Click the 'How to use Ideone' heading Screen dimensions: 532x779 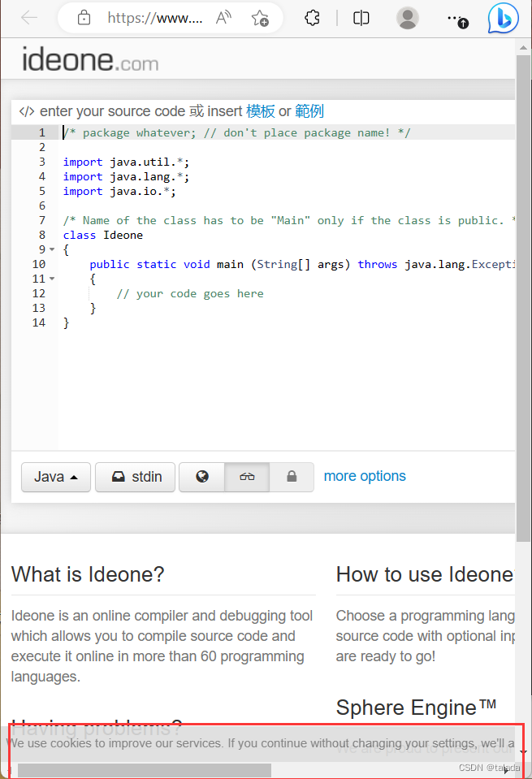426,574
